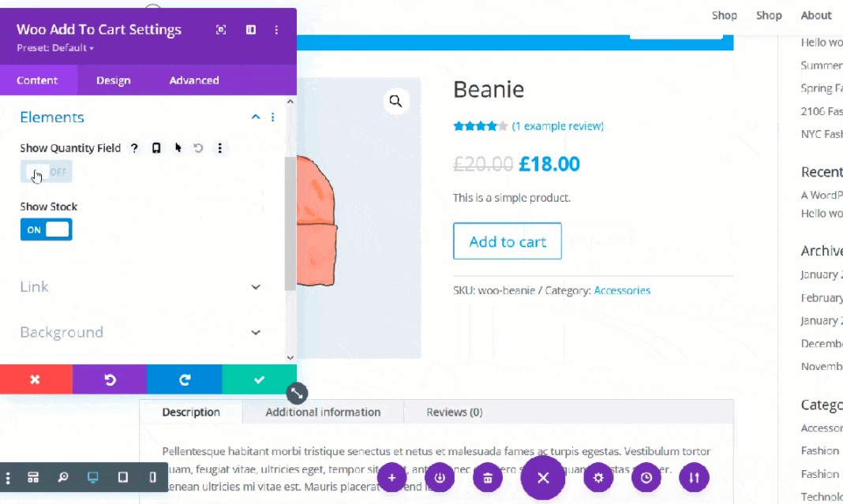Save changes with the green checkmark
This screenshot has width=843, height=504.
pyautogui.click(x=259, y=379)
